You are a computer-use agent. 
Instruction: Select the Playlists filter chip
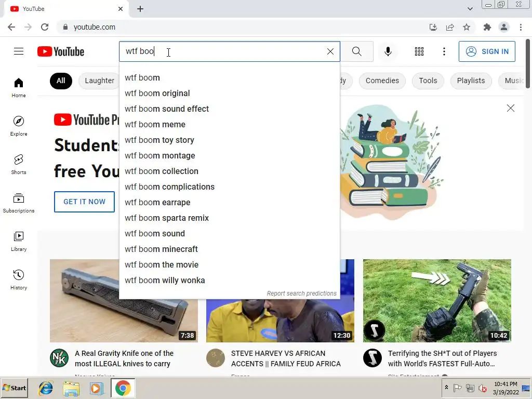pyautogui.click(x=471, y=81)
